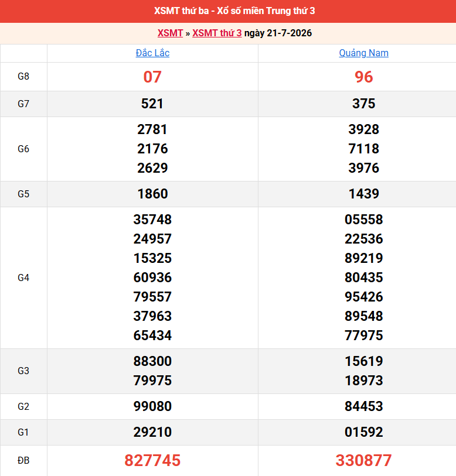The width and height of the screenshot is (456, 476).
Task: Click G6 number 2629
Action: coord(152,168)
